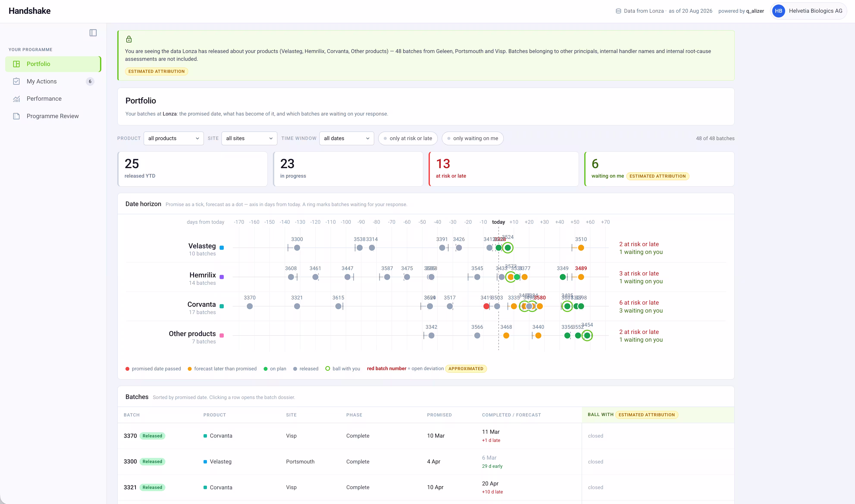The width and height of the screenshot is (855, 504).
Task: Click the Handshake logo
Action: click(30, 11)
